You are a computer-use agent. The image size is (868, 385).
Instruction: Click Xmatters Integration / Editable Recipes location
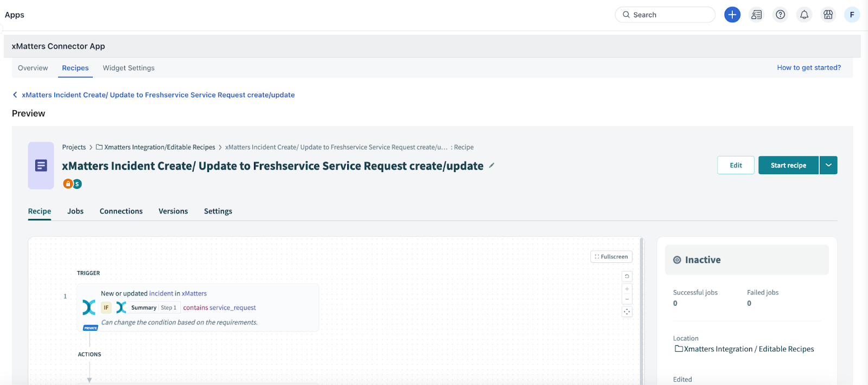click(x=749, y=349)
